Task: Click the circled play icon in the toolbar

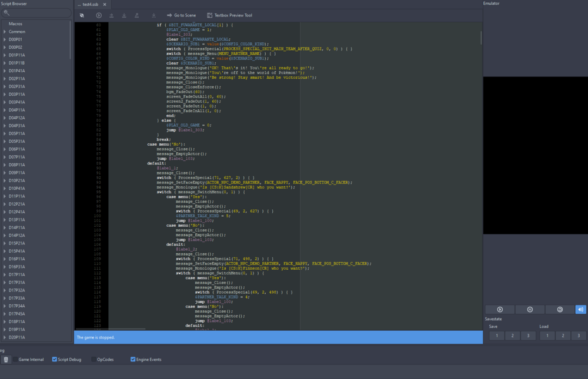Action: [99, 15]
